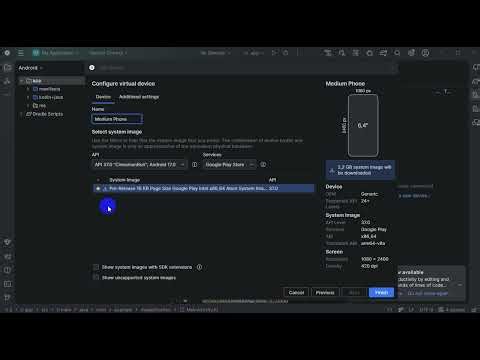This screenshot has width=480, height=360.
Task: Collapse the app module tree node
Action: point(22,81)
